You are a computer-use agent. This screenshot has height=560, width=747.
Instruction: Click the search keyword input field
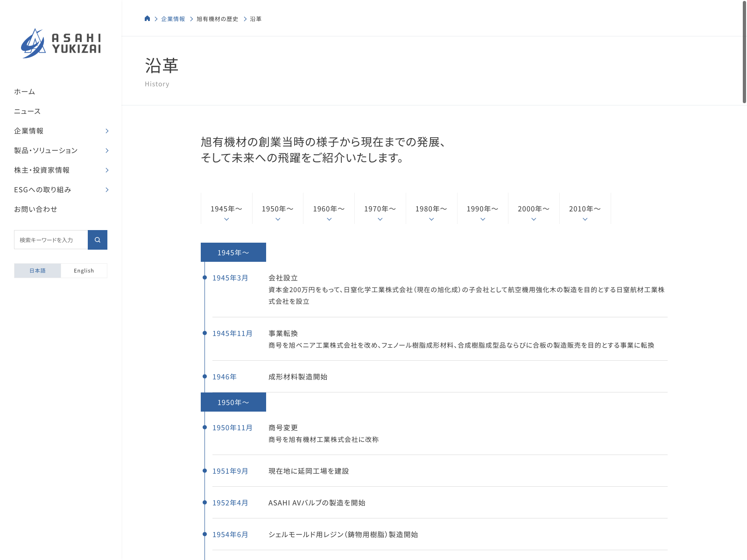(51, 240)
